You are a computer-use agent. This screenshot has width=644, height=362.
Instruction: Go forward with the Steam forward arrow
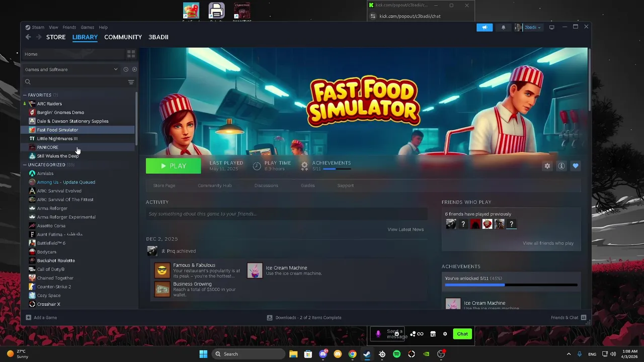coord(38,37)
